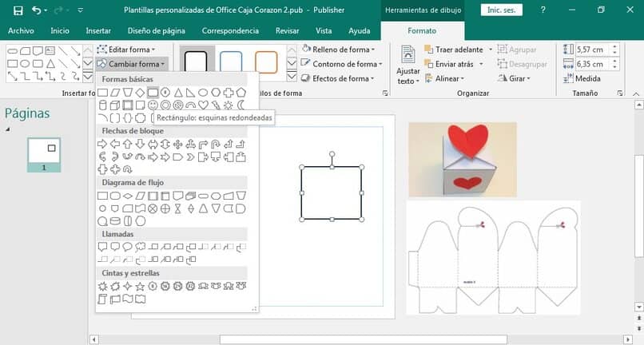The width and height of the screenshot is (644, 345).
Task: Pick the four-way quad arrow shape
Action: pos(178,145)
